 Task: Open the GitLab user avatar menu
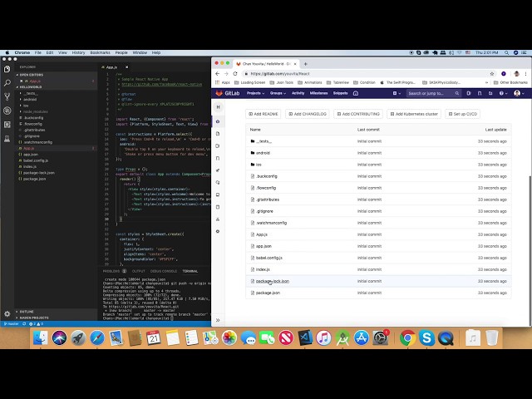[x=519, y=93]
